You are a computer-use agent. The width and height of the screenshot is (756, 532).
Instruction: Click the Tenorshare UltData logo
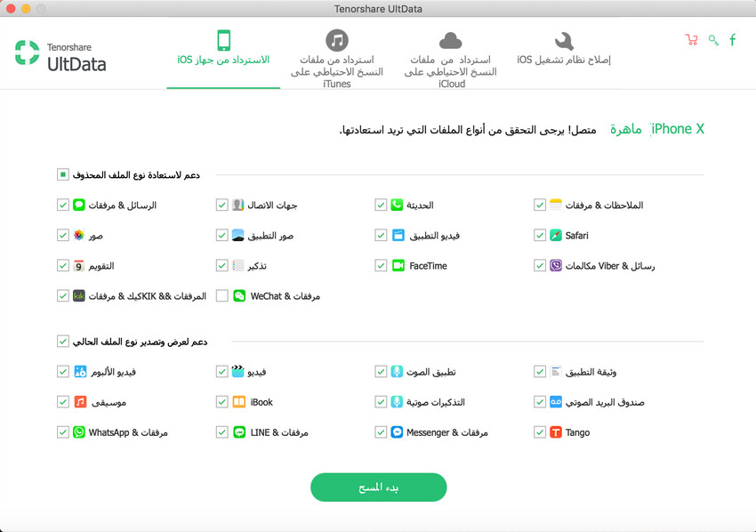[60, 55]
